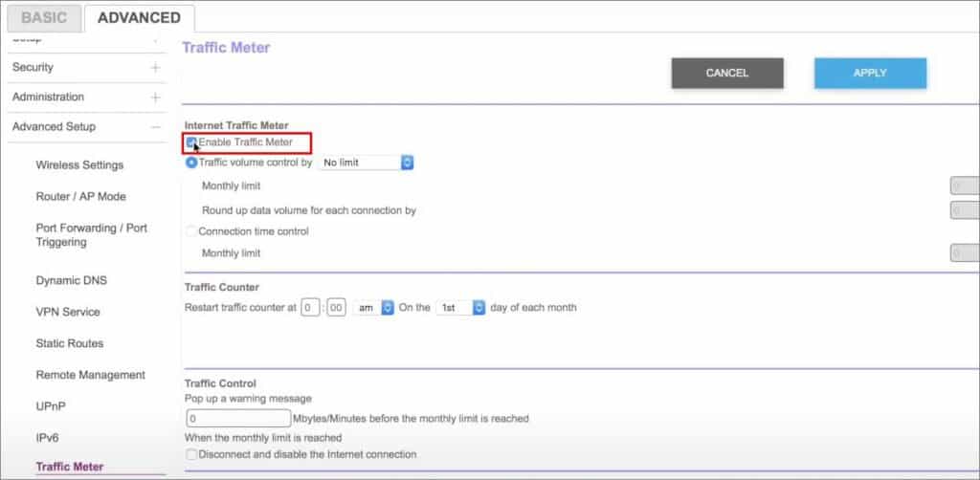
Task: Open IPv6 settings
Action: [47, 438]
